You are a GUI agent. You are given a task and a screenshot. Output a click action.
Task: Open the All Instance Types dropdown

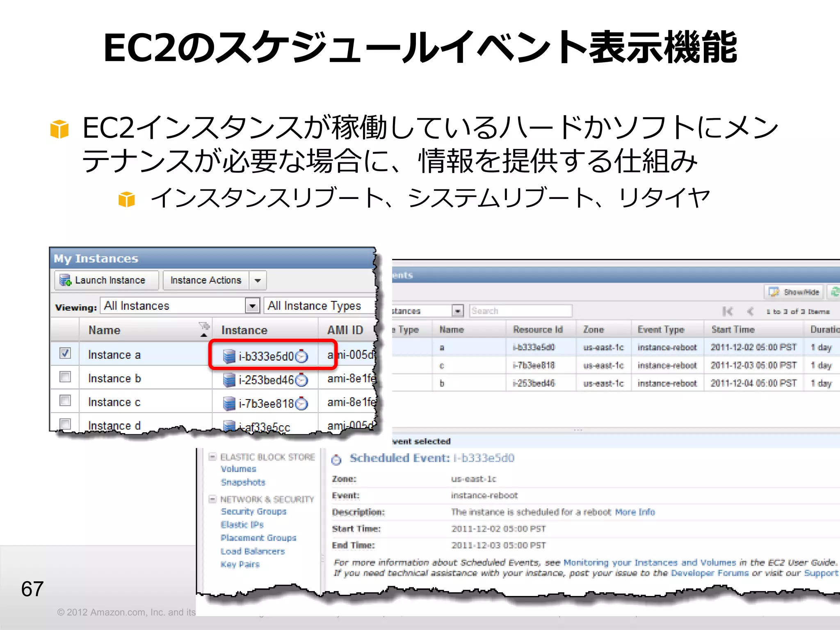(x=320, y=306)
